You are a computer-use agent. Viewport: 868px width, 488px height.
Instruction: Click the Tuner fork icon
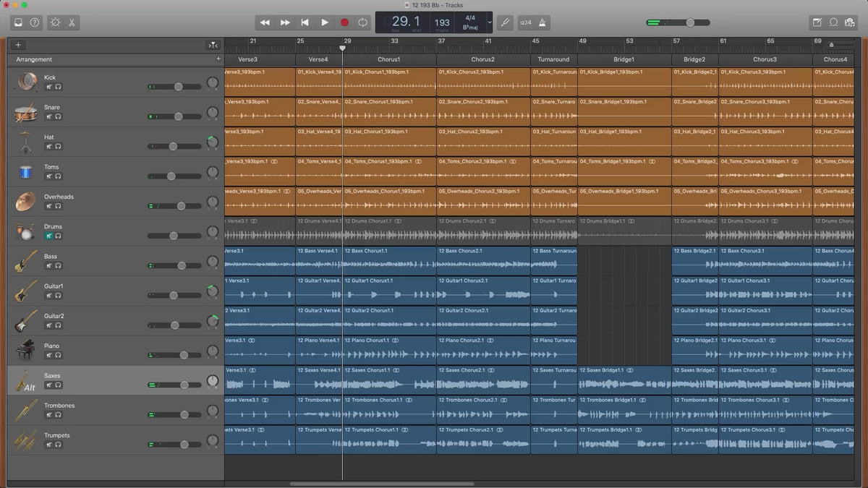point(505,22)
